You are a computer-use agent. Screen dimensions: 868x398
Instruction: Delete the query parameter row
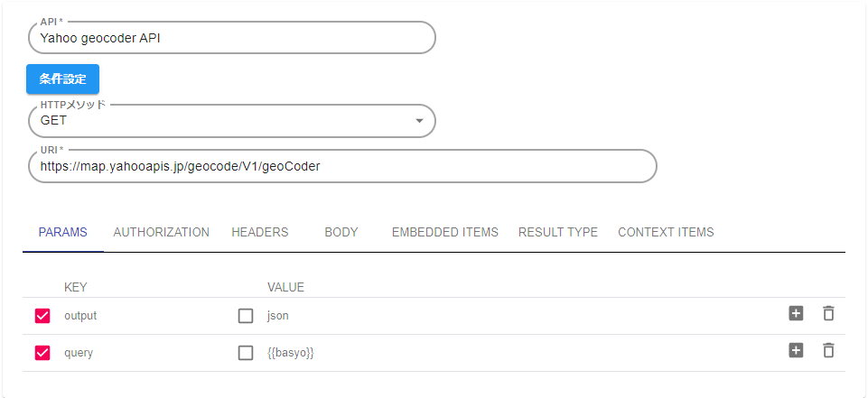tap(828, 351)
